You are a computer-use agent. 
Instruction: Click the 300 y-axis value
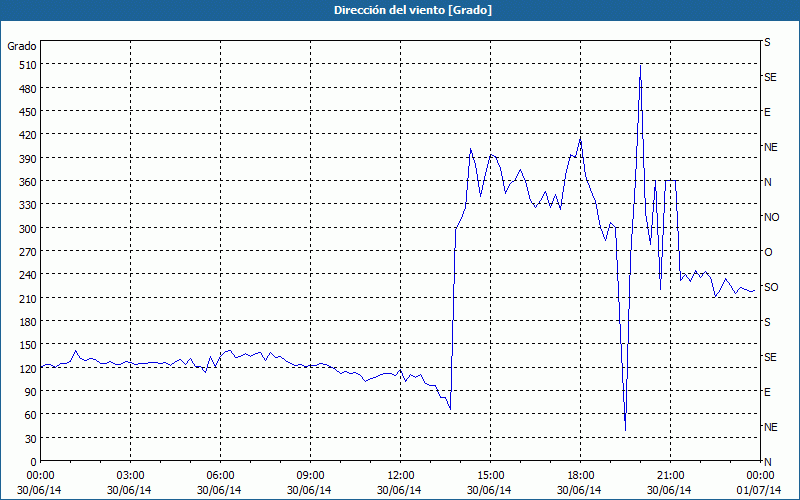point(28,228)
